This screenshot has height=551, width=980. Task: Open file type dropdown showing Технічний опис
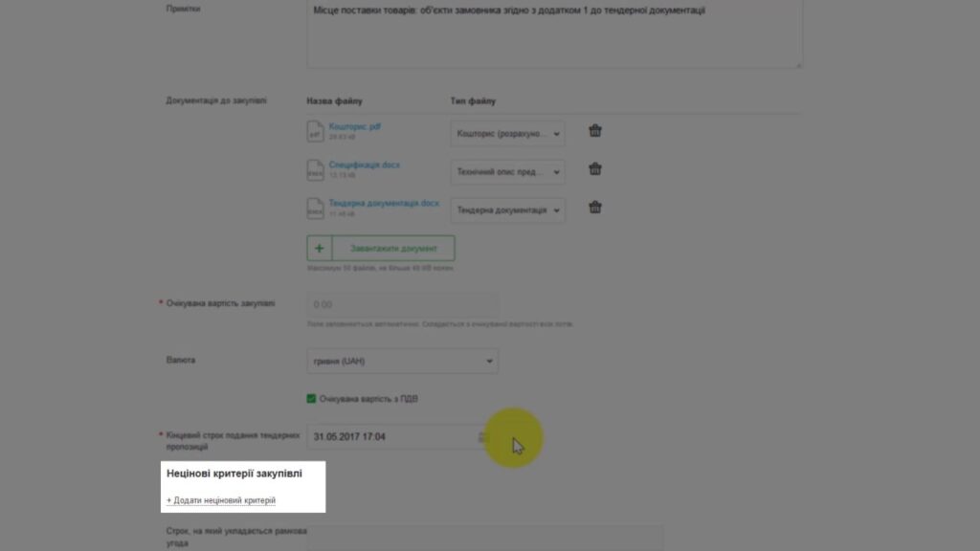(x=507, y=172)
